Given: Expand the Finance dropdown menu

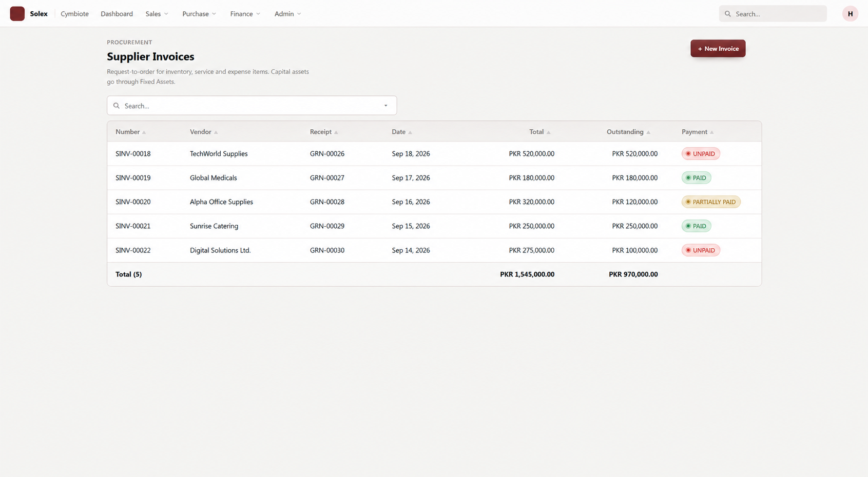Looking at the screenshot, I should (245, 14).
